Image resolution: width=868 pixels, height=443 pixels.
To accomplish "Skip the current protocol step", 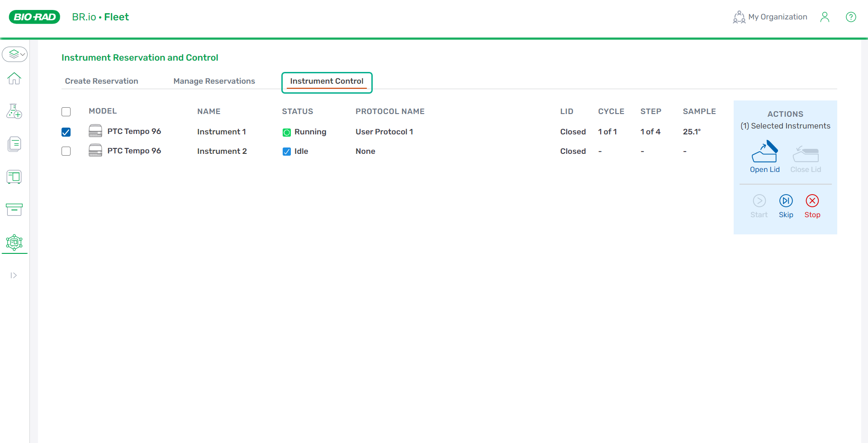I will coord(786,201).
